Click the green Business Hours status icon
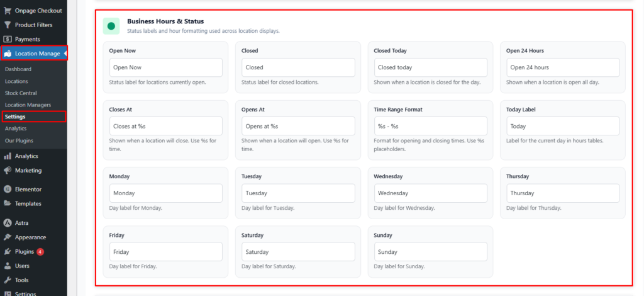The width and height of the screenshot is (644, 296). [111, 26]
